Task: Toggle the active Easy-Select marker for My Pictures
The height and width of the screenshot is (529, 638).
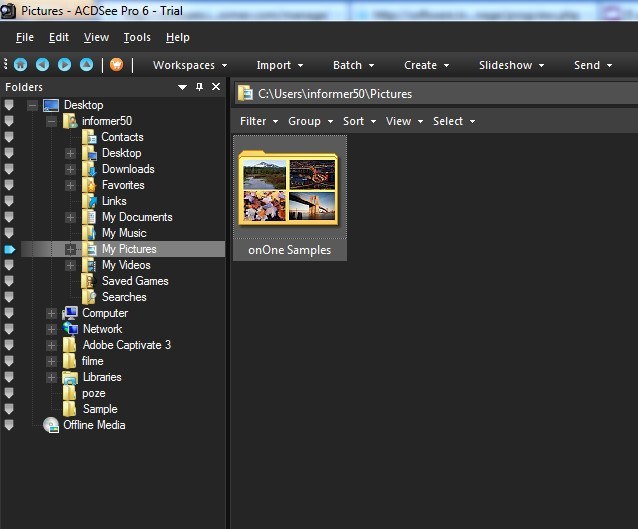Action: pyautogui.click(x=10, y=249)
